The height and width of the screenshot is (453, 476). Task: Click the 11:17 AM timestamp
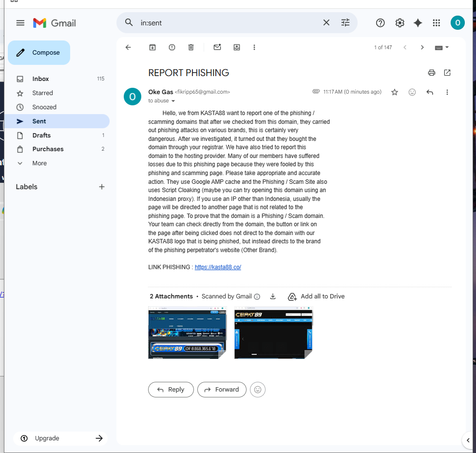point(352,92)
